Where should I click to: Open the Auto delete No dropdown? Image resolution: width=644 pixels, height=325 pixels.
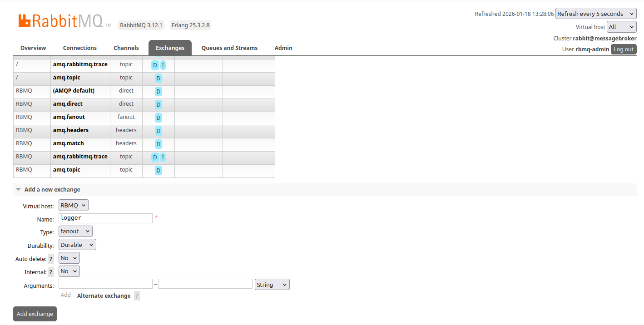[69, 258]
